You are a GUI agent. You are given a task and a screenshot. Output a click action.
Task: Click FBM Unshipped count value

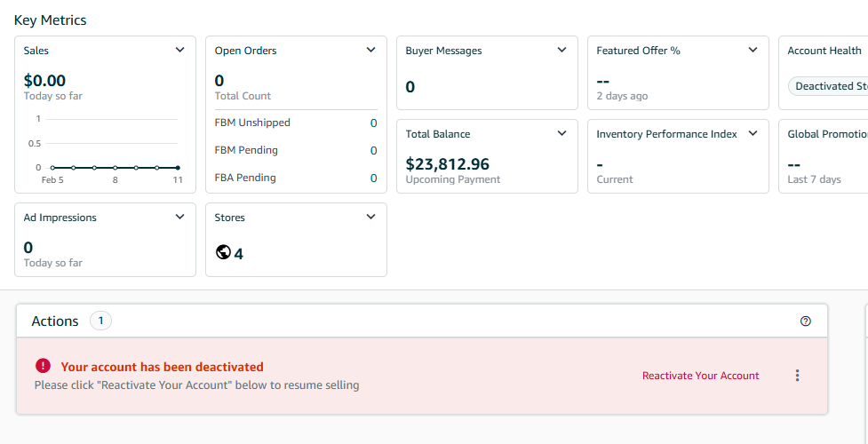pos(373,123)
